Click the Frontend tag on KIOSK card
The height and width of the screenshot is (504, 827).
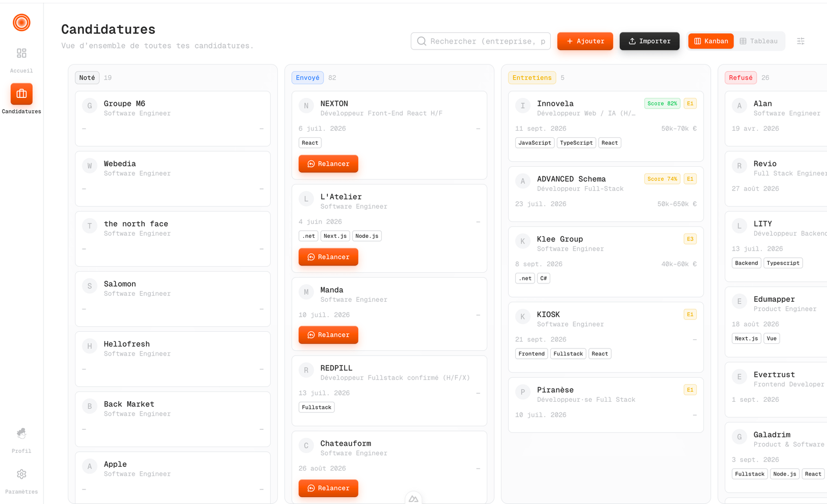[531, 353]
